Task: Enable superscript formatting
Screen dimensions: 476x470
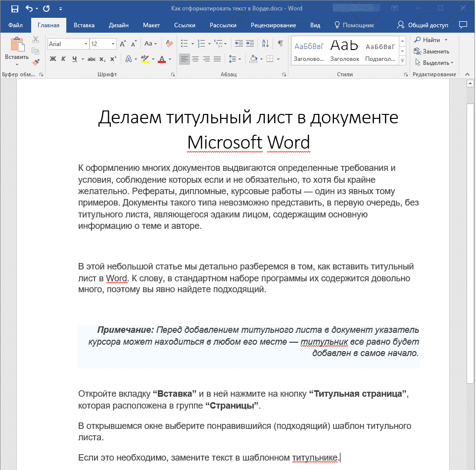Action: click(x=113, y=58)
